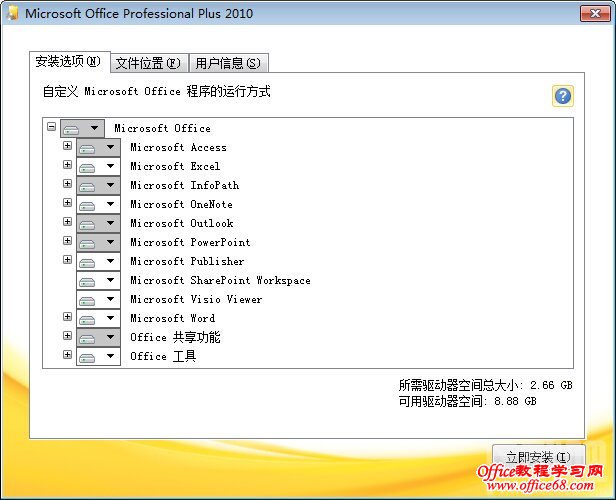Collapse the Microsoft Office root node
Viewport: 616px width, 500px height.
51,126
